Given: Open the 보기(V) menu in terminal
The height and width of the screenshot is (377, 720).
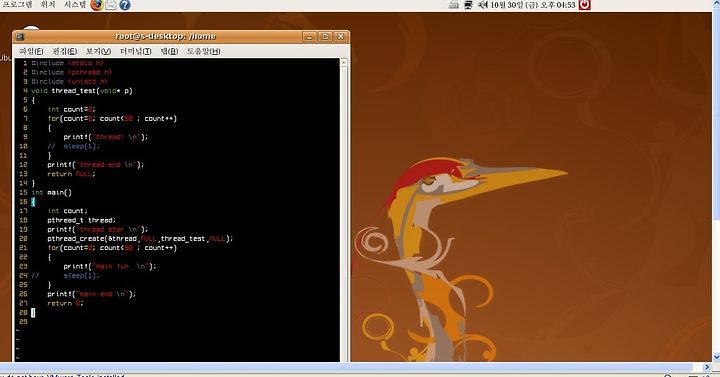Looking at the screenshot, I should [x=98, y=51].
